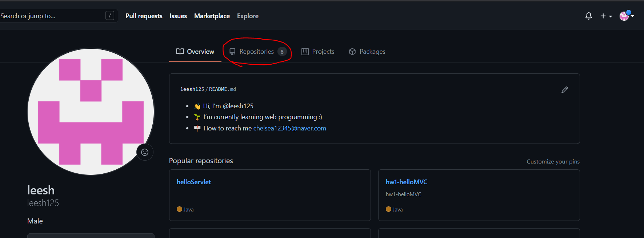The height and width of the screenshot is (238, 644).
Task: Click the "Hi, I'm @leesh125" line
Action: pos(228,106)
